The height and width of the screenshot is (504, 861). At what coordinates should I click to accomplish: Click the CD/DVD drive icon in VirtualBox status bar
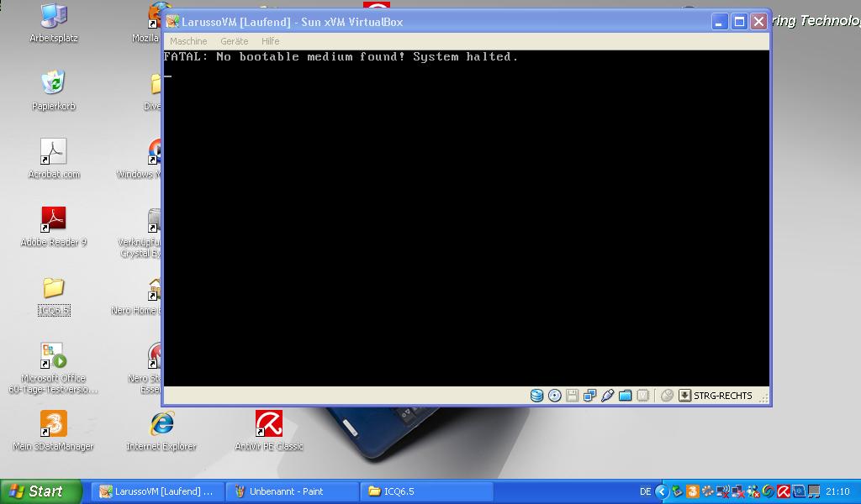click(555, 396)
